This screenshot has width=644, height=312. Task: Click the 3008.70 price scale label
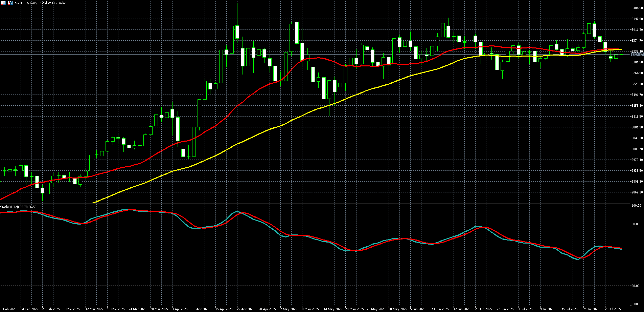(x=637, y=149)
